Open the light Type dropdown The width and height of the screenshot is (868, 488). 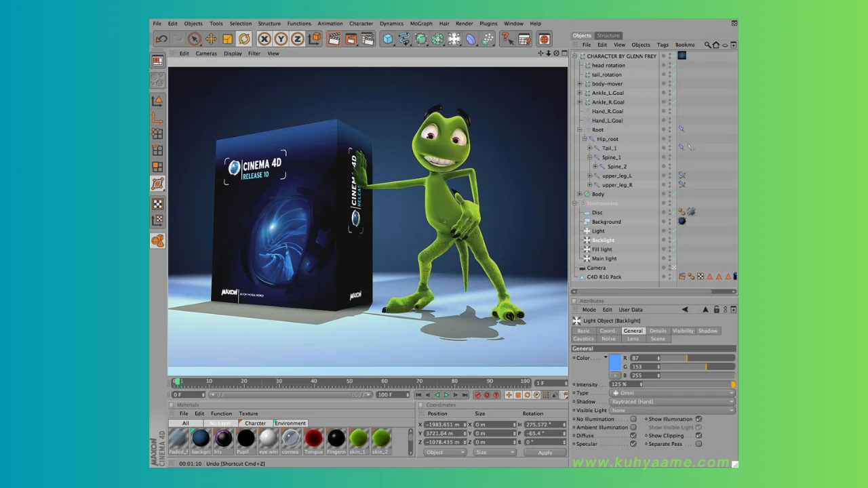(672, 393)
